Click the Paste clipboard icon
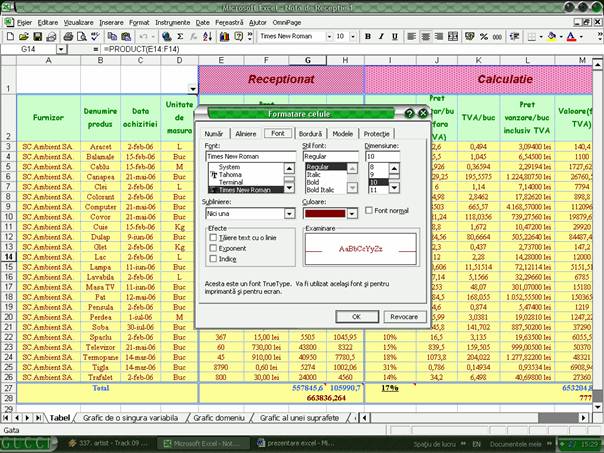 pyautogui.click(x=126, y=37)
